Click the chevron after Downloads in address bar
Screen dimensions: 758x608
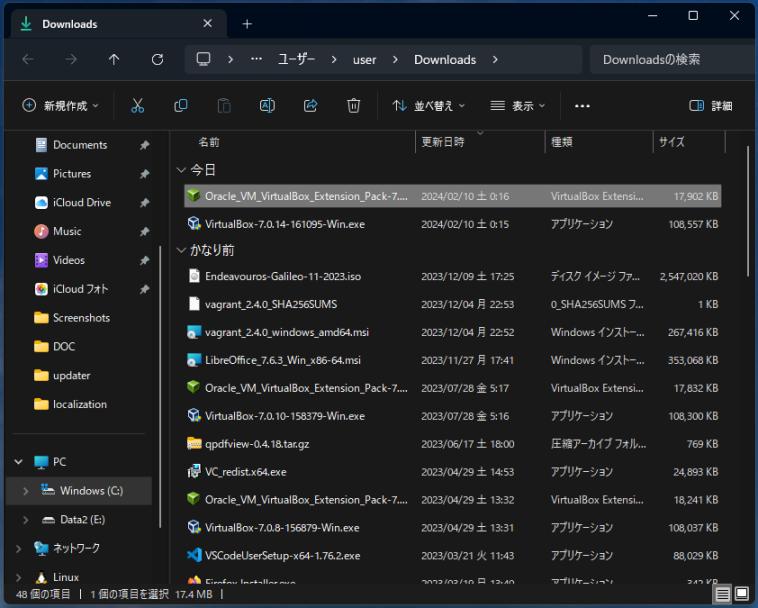click(x=495, y=59)
